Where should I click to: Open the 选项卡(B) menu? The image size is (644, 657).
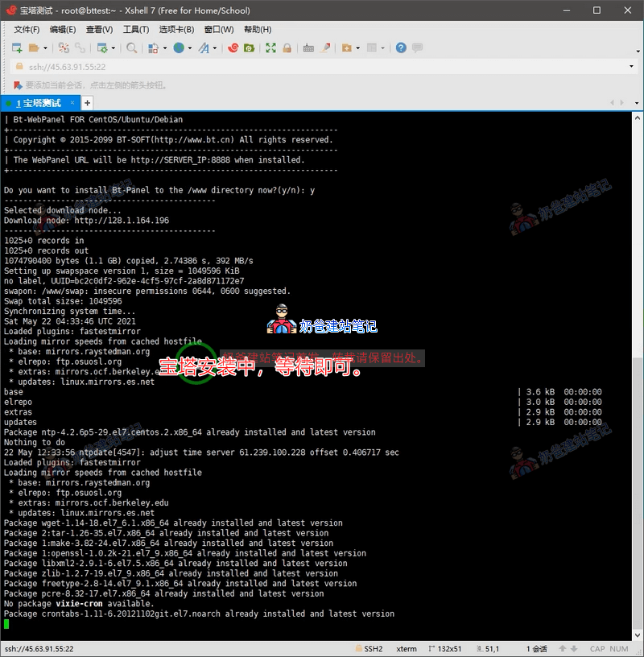tap(176, 30)
